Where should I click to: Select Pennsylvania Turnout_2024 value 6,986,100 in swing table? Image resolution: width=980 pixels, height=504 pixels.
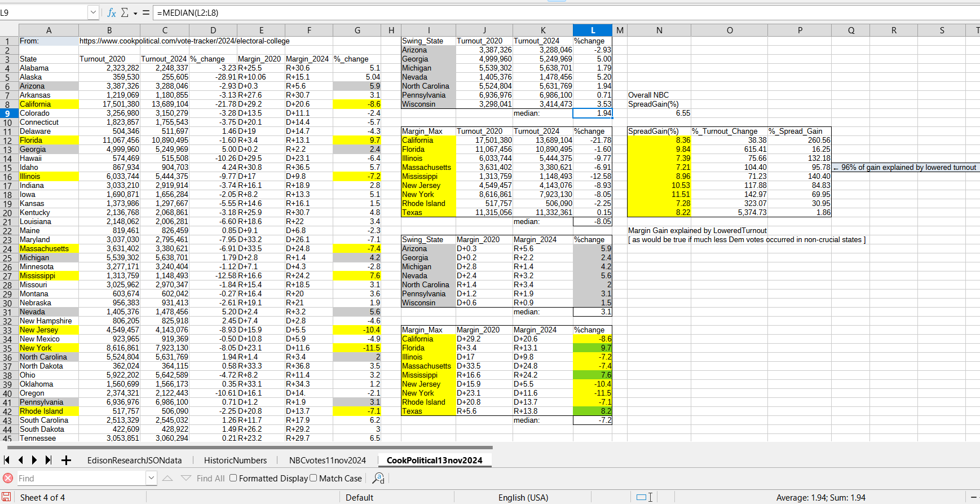click(x=542, y=95)
